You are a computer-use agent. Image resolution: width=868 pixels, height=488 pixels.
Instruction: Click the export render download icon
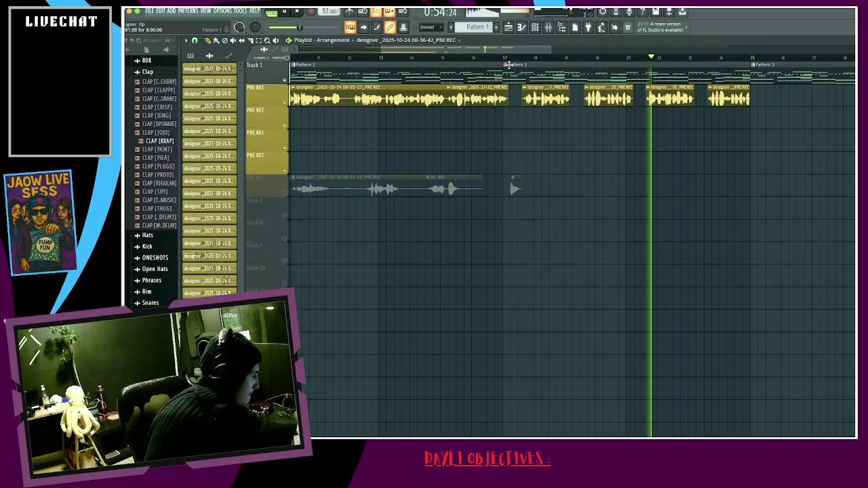pyautogui.click(x=682, y=12)
